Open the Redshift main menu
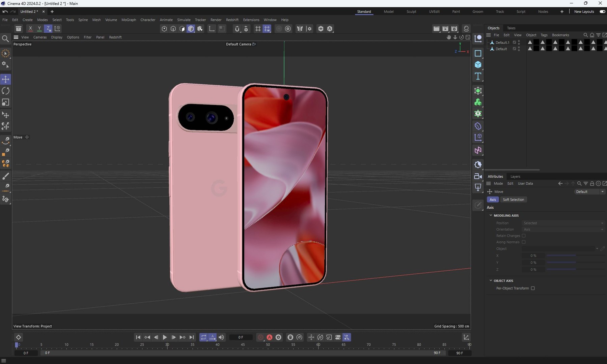 coord(232,20)
